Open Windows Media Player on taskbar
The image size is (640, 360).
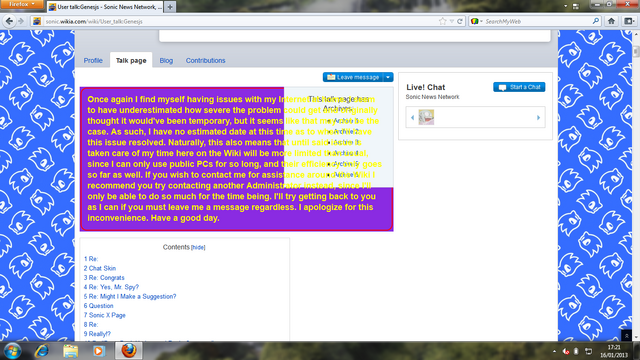tap(98, 351)
